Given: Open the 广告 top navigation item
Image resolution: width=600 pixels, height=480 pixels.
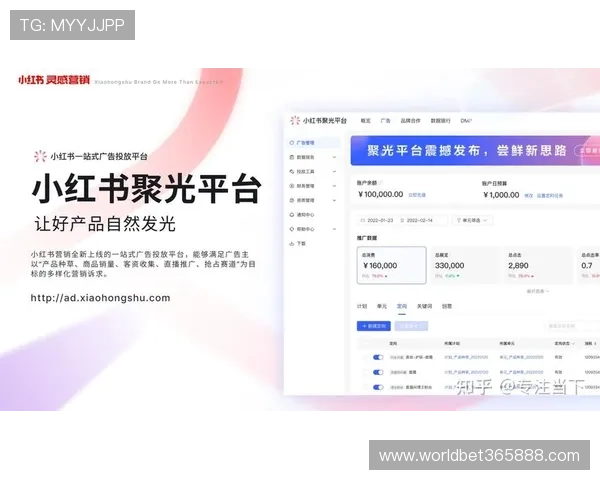Looking at the screenshot, I should [385, 121].
